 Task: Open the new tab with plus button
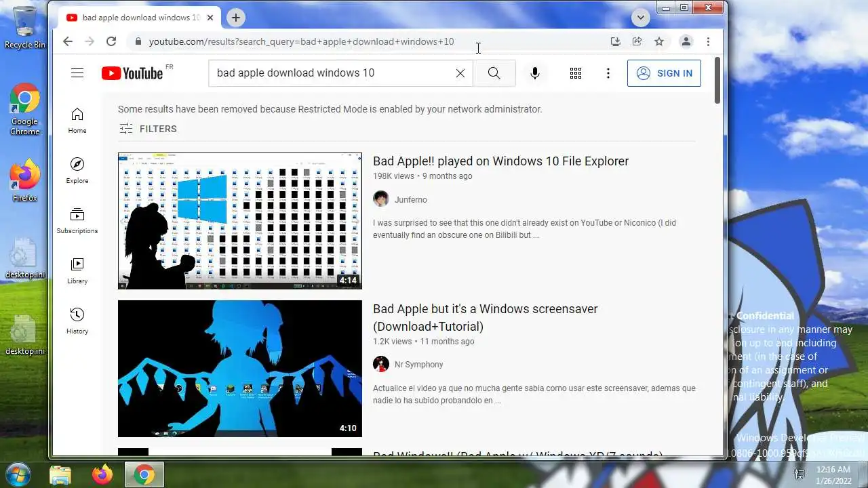tap(235, 18)
